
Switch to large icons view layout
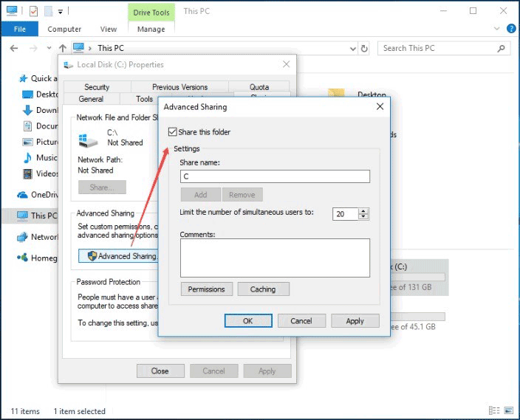click(509, 410)
